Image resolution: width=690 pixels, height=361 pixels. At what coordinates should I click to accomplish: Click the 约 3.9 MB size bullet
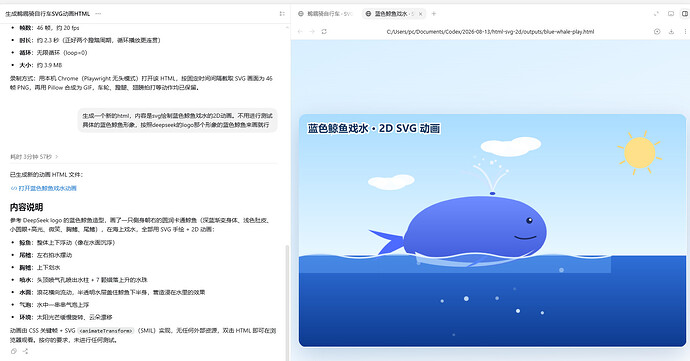pyautogui.click(x=41, y=65)
